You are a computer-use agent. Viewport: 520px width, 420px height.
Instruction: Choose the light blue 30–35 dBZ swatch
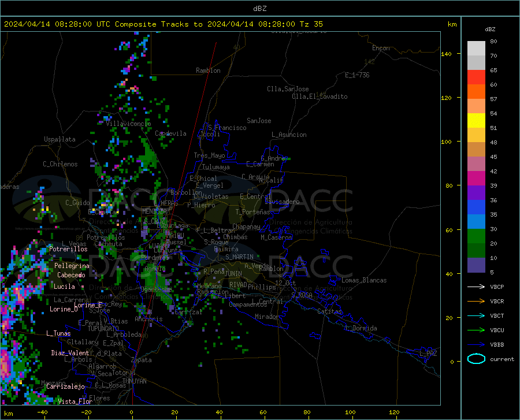pyautogui.click(x=476, y=221)
